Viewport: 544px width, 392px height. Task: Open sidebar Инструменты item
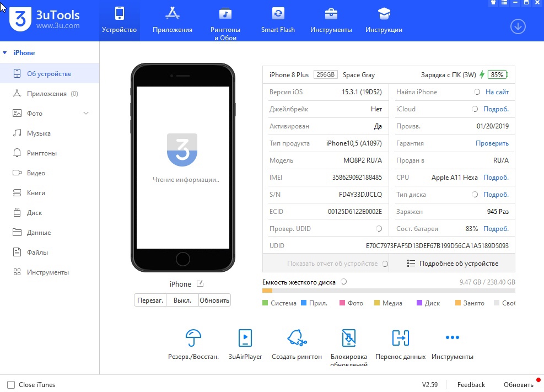tap(50, 272)
